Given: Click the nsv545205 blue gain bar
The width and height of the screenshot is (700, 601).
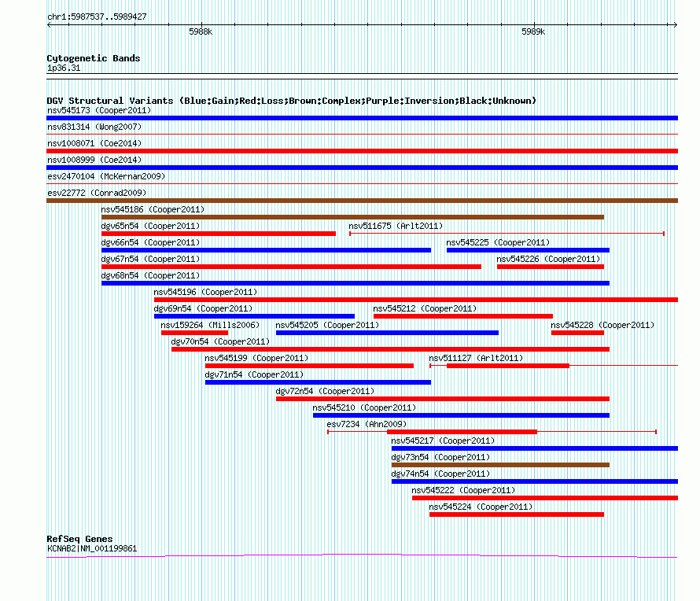Looking at the screenshot, I should click(x=387, y=333).
